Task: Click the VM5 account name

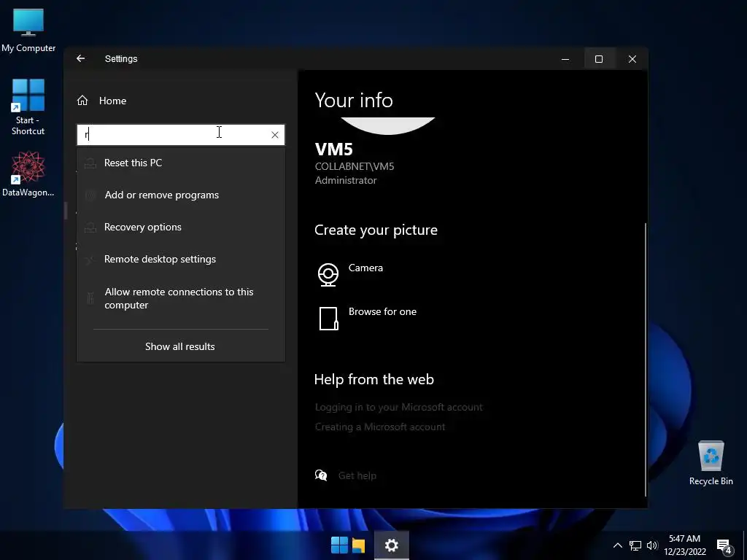Action: [334, 149]
